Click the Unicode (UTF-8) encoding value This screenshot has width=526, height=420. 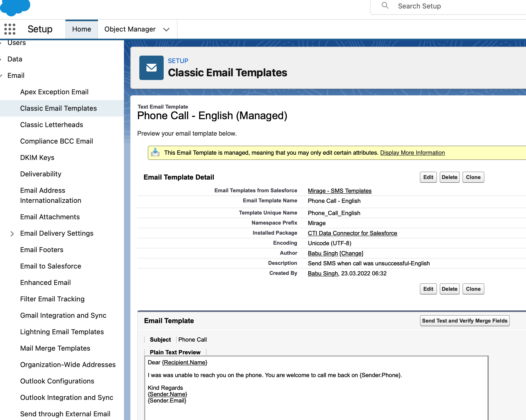click(x=329, y=243)
